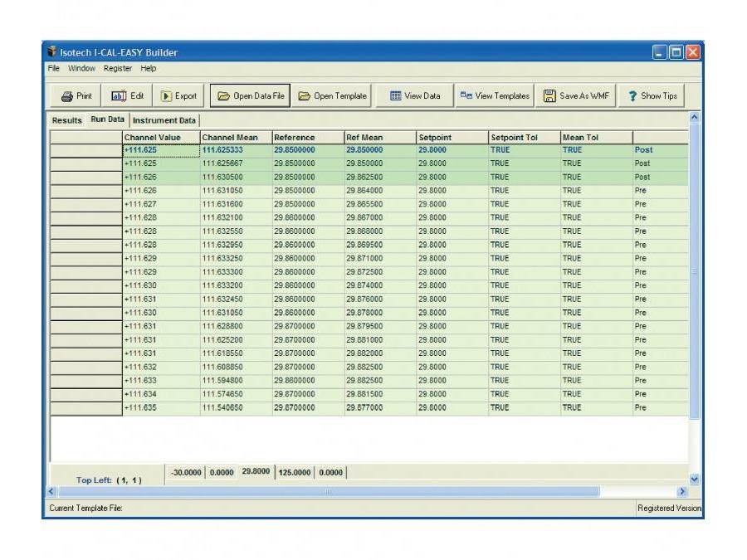Click the Export button

click(x=178, y=95)
